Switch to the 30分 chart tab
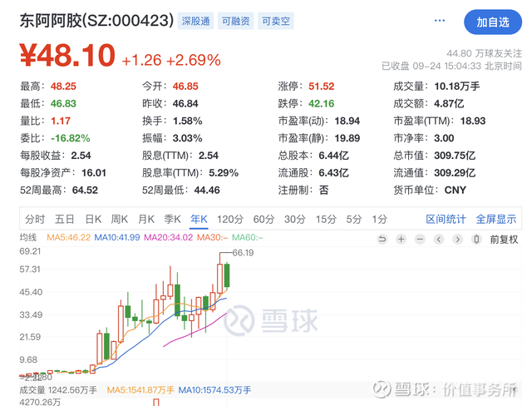This screenshot has width=532, height=406. 295,220
